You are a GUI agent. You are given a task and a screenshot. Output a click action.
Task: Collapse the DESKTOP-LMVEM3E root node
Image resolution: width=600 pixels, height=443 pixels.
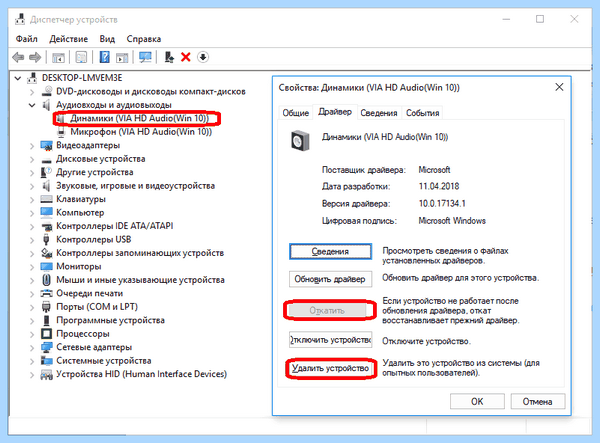pyautogui.click(x=18, y=78)
